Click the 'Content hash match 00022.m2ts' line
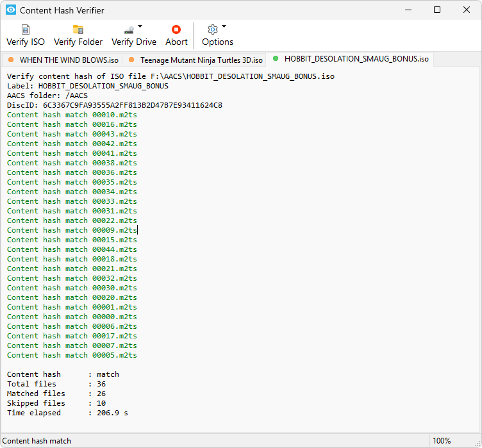 pos(72,220)
